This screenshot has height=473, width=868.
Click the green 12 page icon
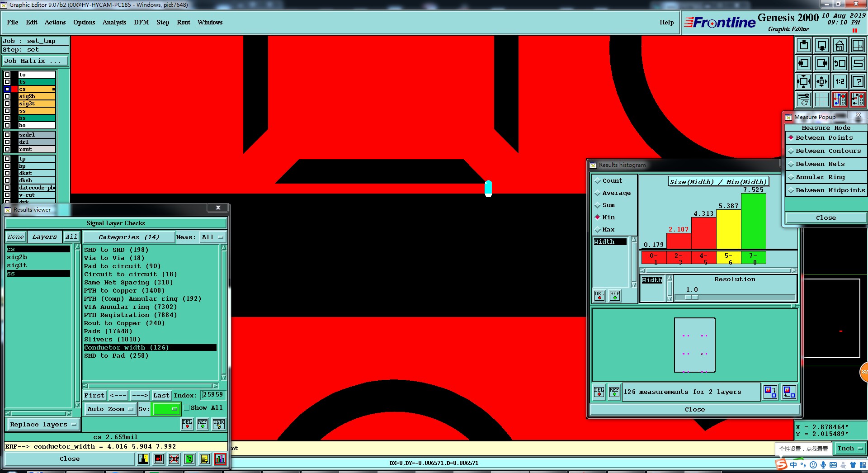189,459
